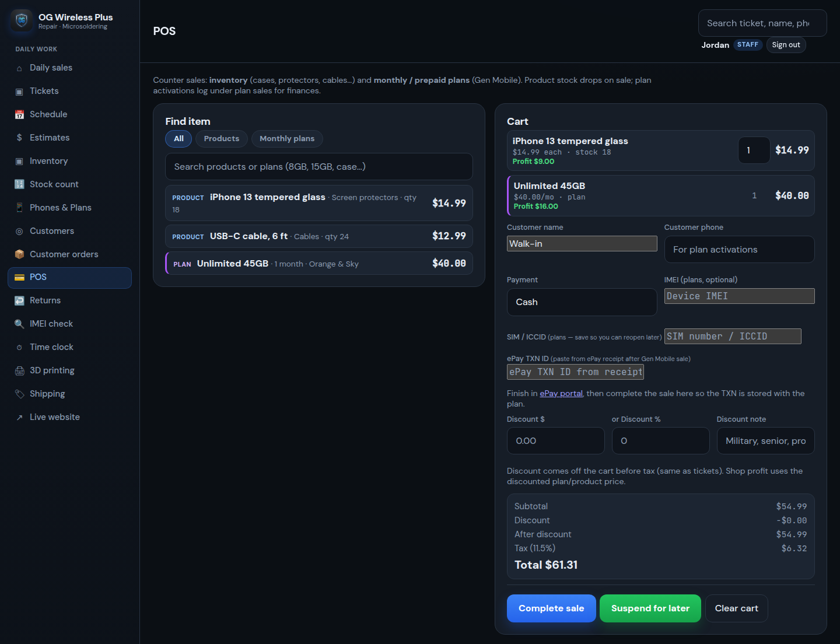Viewport: 840px width, 644px height.
Task: Click the Phones & Plans phone icon
Action: (x=19, y=208)
